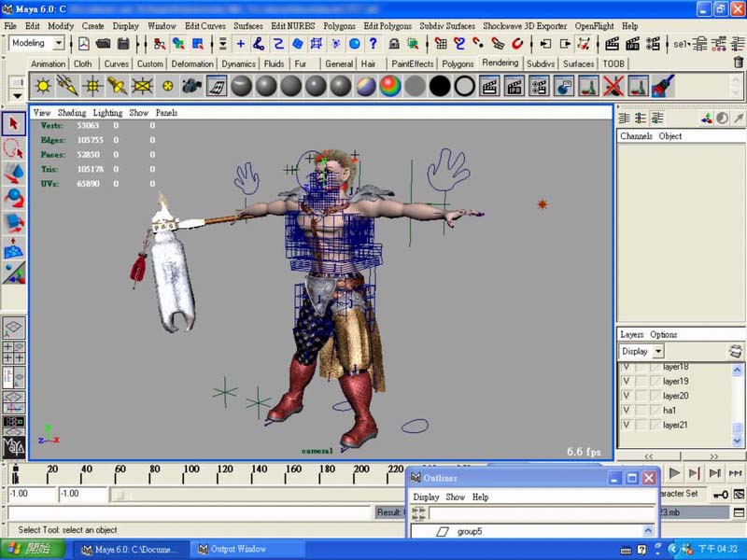
Task: Open the Outliner's Display menu
Action: pyautogui.click(x=426, y=497)
